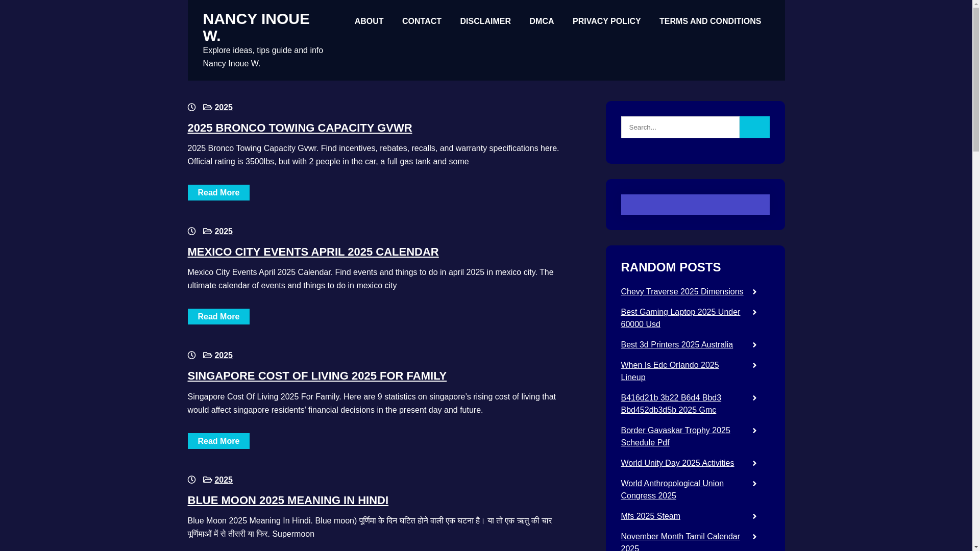Open the Privacy Policy page
Image resolution: width=980 pixels, height=551 pixels.
click(606, 21)
